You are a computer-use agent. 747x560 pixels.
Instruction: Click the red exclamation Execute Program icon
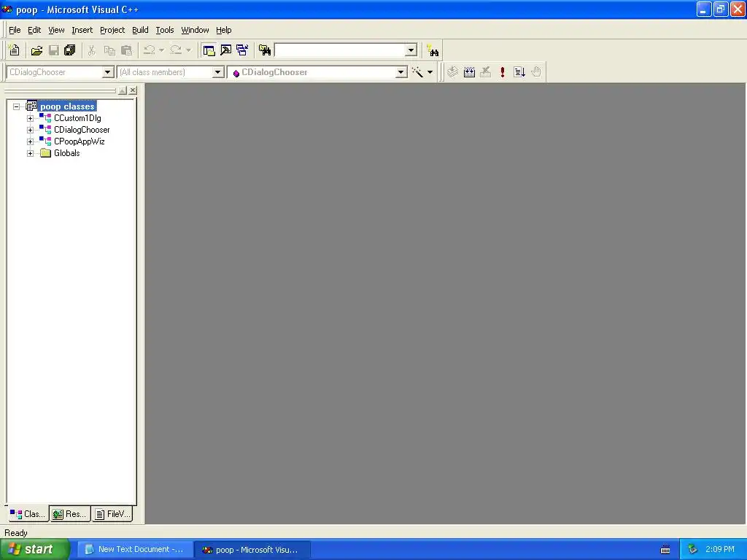pos(502,72)
